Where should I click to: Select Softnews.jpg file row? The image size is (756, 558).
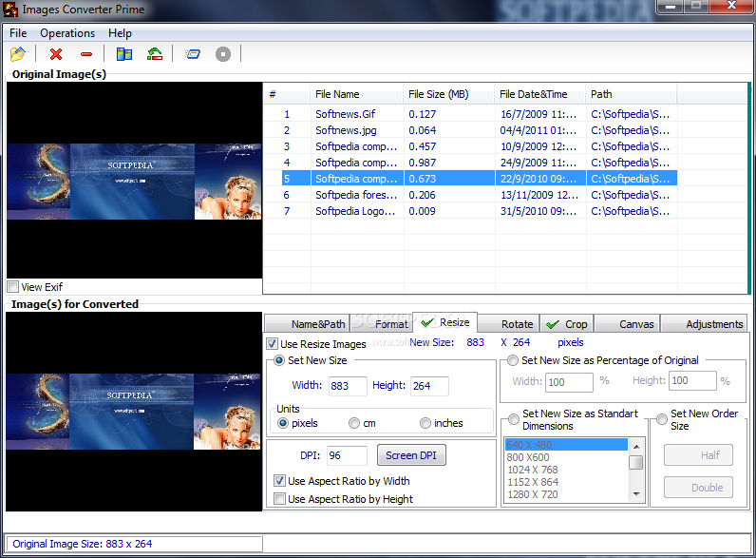(x=470, y=130)
